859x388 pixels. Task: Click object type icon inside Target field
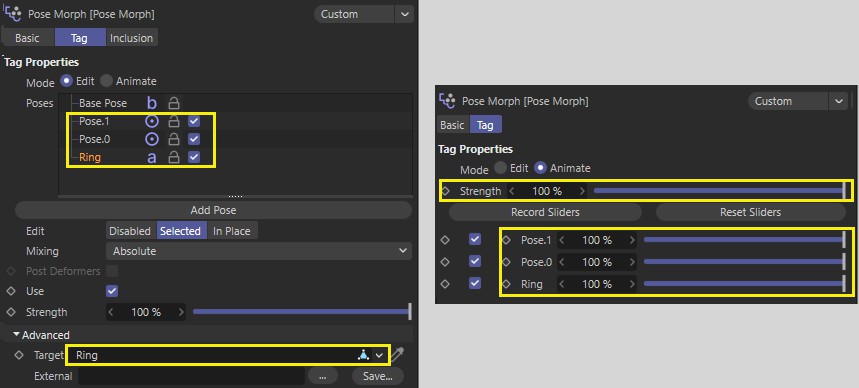pyautogui.click(x=363, y=355)
